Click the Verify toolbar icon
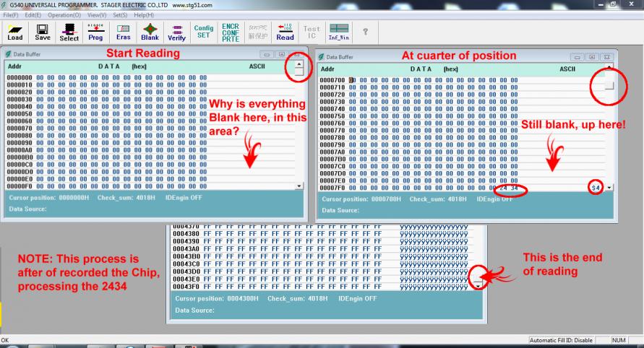This screenshot has width=644, height=348. click(176, 32)
